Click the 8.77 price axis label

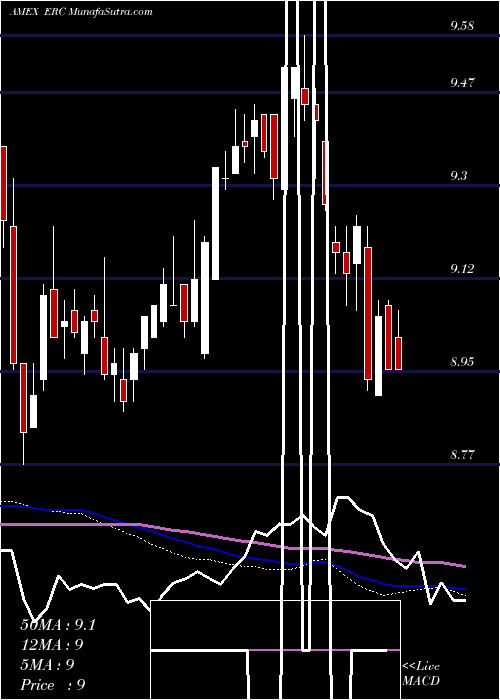click(462, 454)
